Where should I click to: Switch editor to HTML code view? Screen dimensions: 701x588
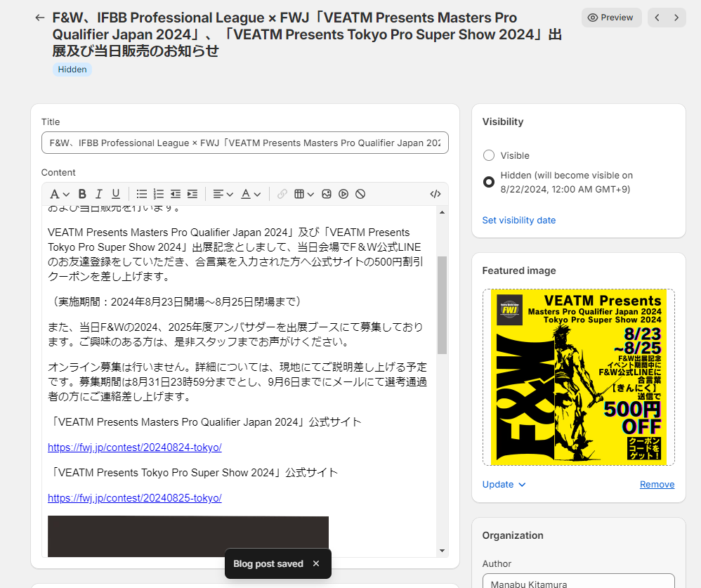click(x=435, y=194)
